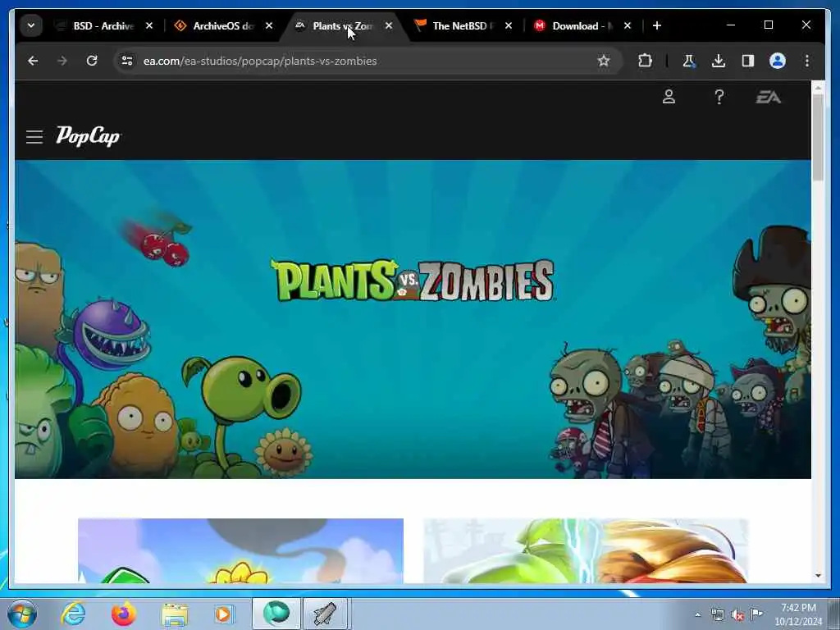Open a new browser tab
Viewport: 840px width, 630px height.
click(x=657, y=25)
